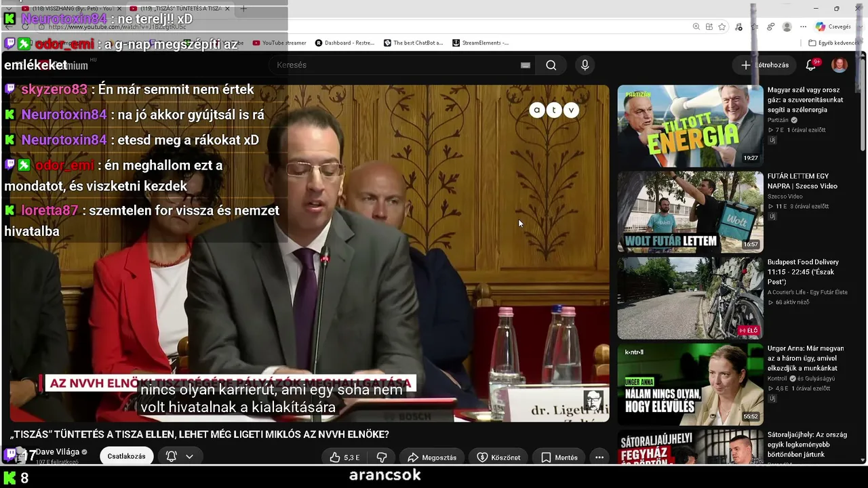Viewport: 868px width, 488px height.
Task: Click the ATV video player area
Action: pyautogui.click(x=309, y=253)
